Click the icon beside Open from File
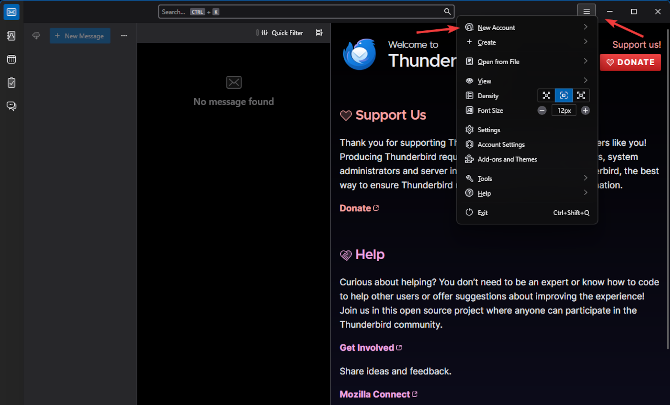 coord(469,62)
